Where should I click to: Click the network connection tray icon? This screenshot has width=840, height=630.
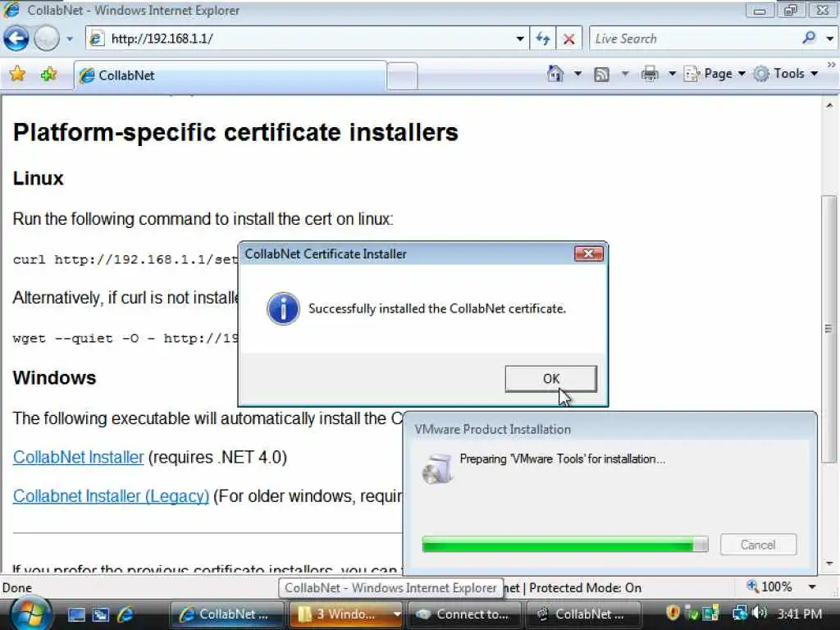pyautogui.click(x=740, y=612)
